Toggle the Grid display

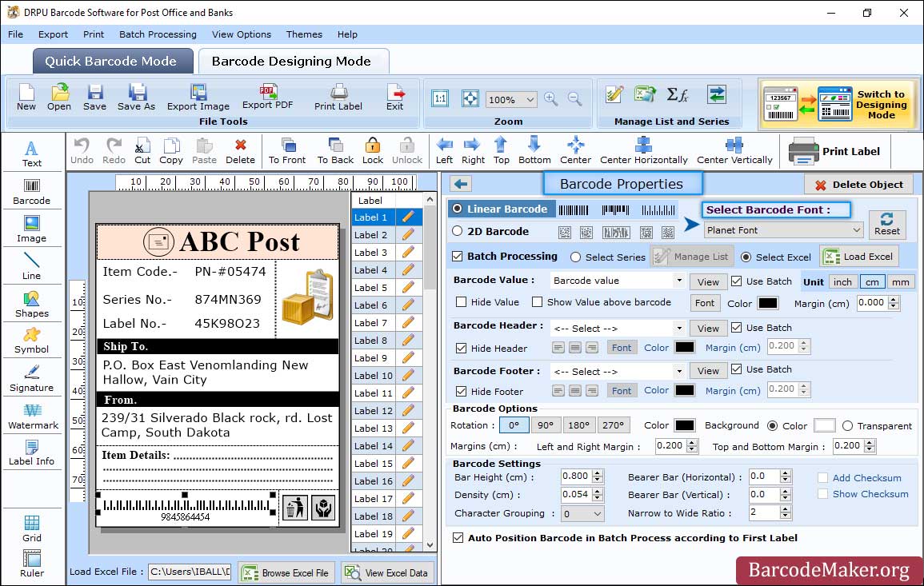(32, 528)
